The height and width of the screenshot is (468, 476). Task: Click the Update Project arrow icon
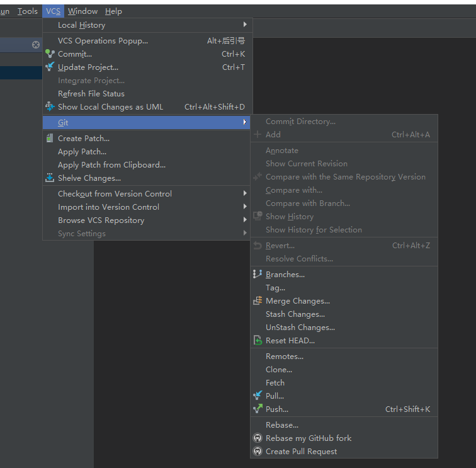[50, 67]
